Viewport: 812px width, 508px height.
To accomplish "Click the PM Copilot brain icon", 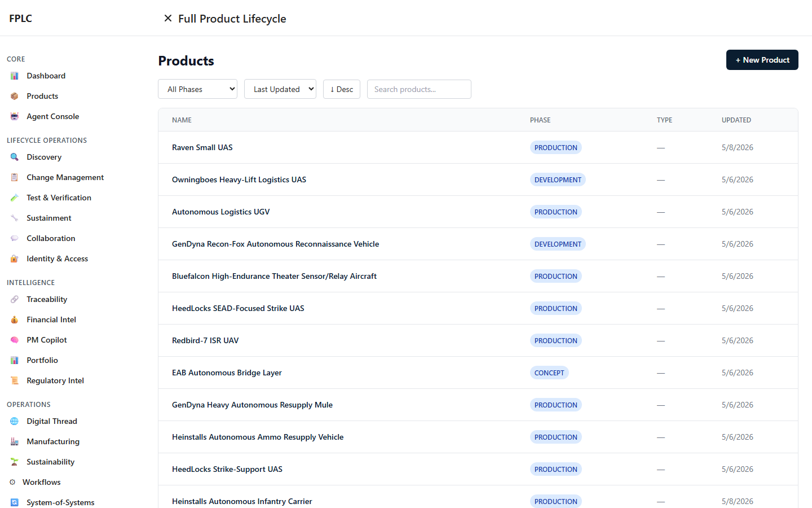I will pyautogui.click(x=15, y=340).
